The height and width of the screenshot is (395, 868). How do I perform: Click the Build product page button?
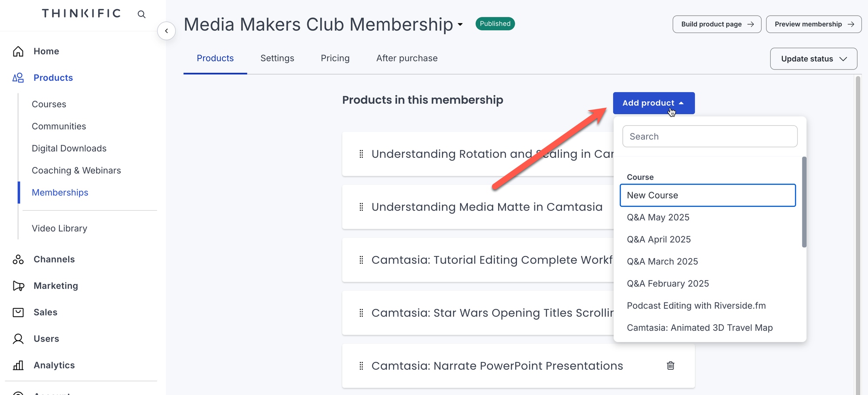tap(717, 24)
